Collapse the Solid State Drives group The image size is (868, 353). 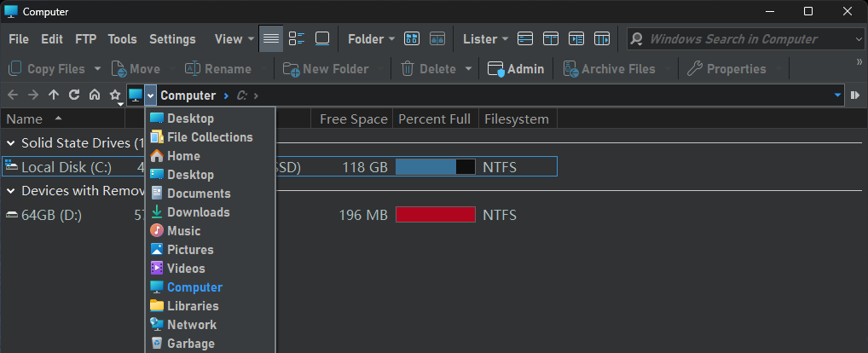pyautogui.click(x=12, y=143)
